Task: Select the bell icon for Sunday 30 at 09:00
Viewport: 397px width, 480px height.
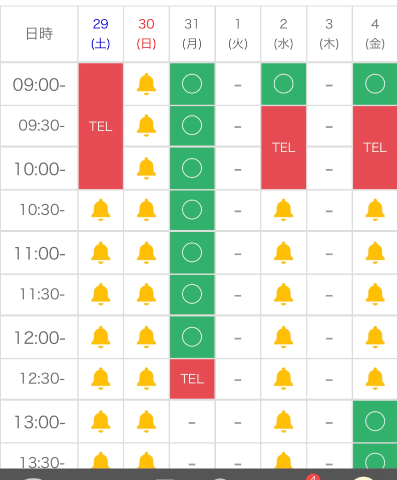Action: tap(146, 84)
